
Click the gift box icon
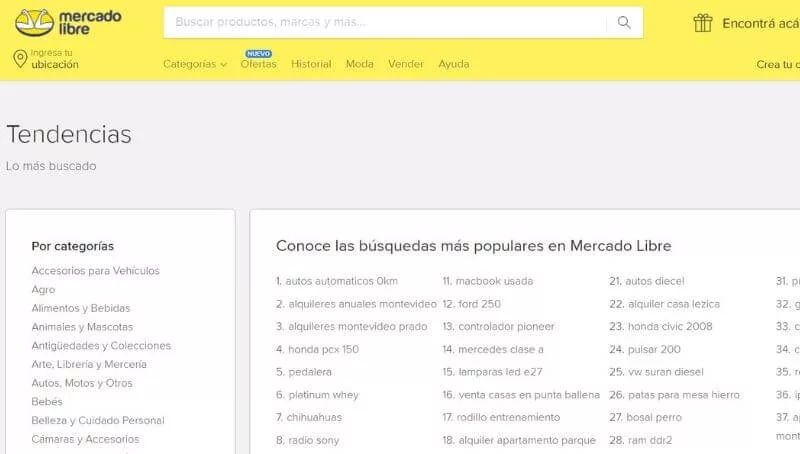coord(703,22)
